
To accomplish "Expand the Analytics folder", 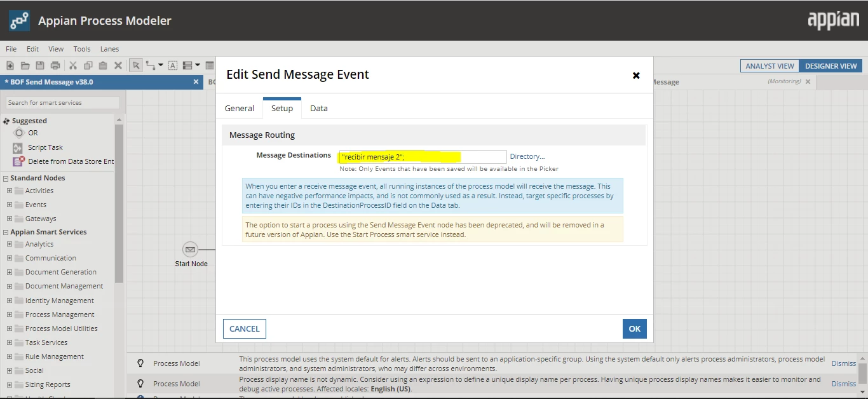I will (x=10, y=244).
